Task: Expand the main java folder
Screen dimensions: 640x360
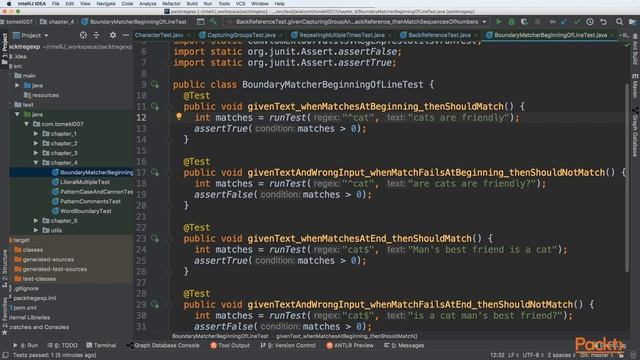Action: [x=18, y=85]
